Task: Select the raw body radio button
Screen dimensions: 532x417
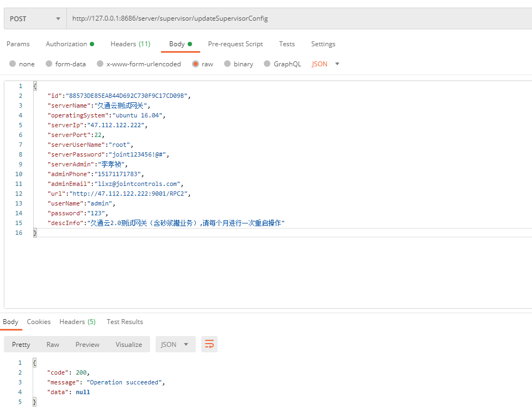Action: pyautogui.click(x=195, y=64)
